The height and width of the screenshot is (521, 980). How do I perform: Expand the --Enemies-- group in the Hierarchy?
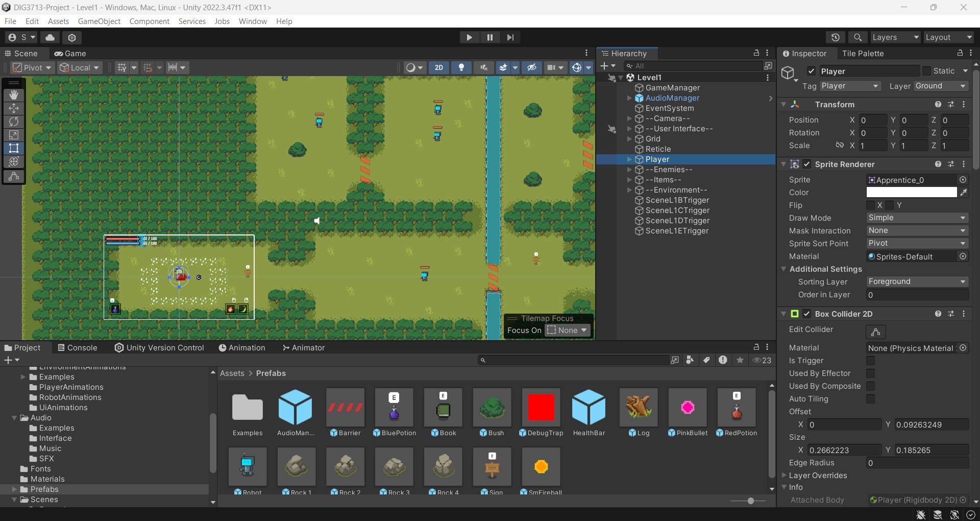pos(629,170)
